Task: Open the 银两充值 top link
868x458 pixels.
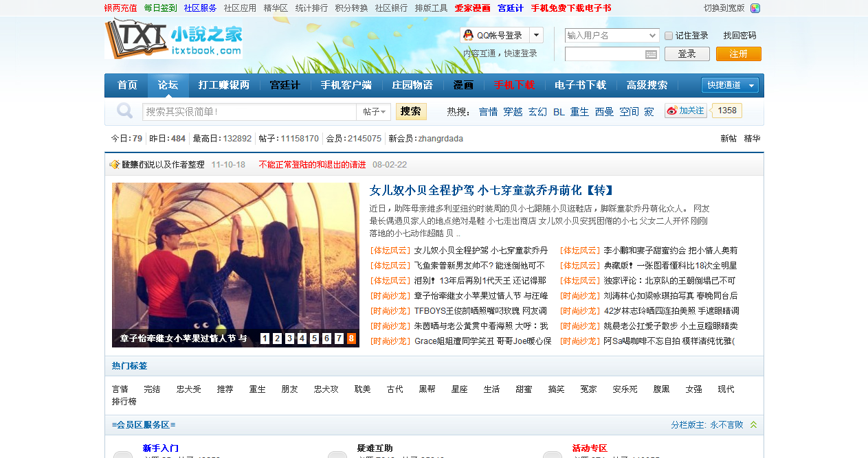Action: [x=120, y=8]
